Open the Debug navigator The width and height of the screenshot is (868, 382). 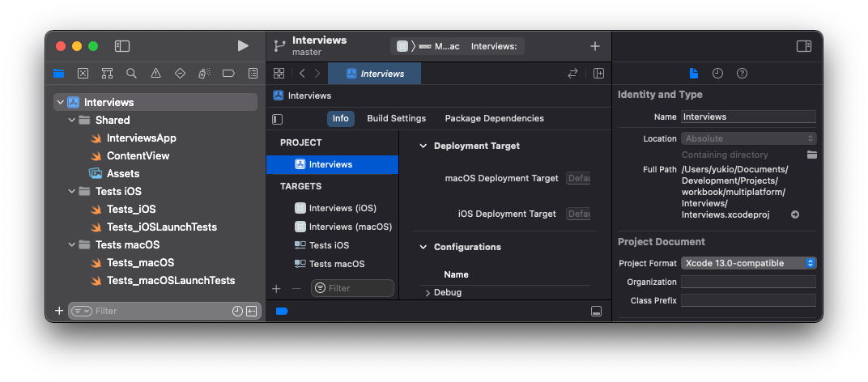(x=204, y=73)
